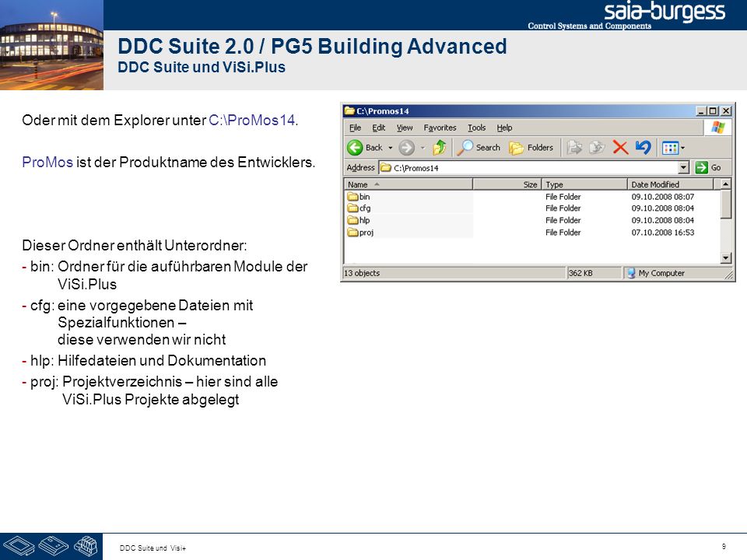Click the Go button
Viewport: 747px width, 560px height.
coord(708,168)
